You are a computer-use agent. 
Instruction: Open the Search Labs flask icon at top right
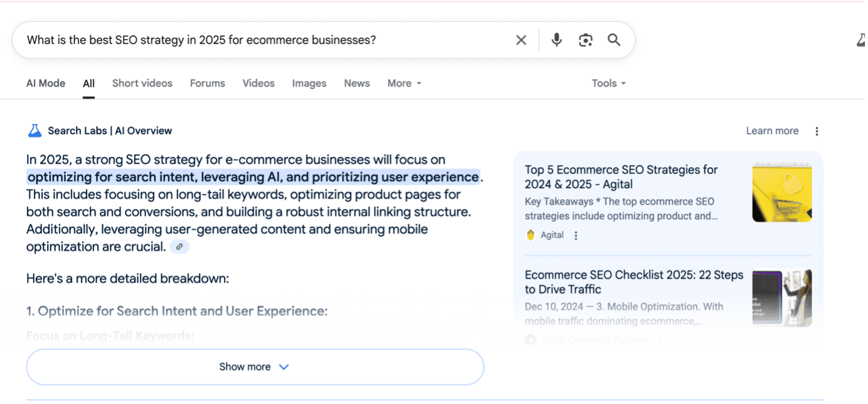point(862,40)
